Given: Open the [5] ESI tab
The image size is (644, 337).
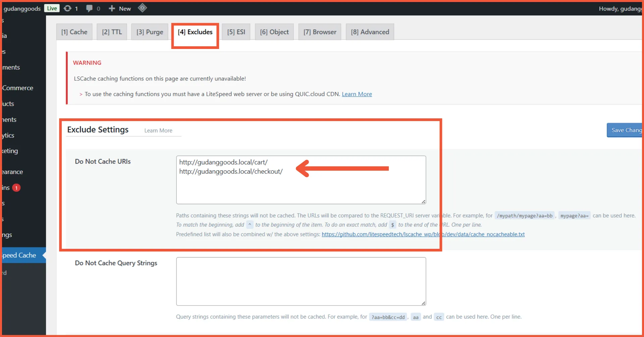Looking at the screenshot, I should (x=236, y=32).
